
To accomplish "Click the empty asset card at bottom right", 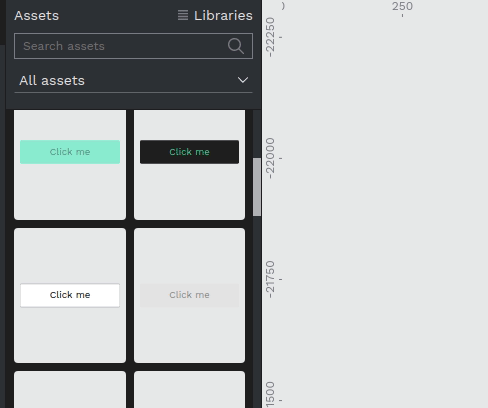I will pyautogui.click(x=189, y=390).
